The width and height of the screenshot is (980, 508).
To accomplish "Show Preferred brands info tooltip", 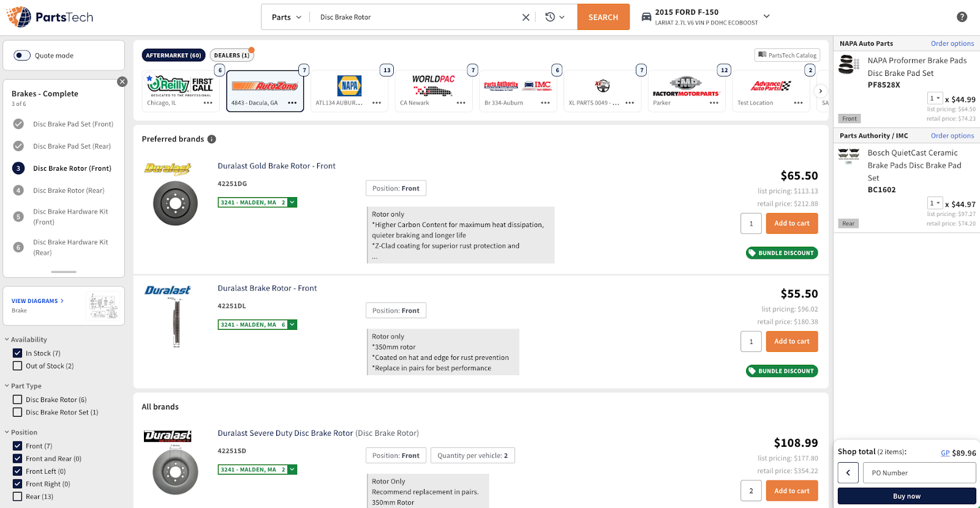I will (212, 139).
